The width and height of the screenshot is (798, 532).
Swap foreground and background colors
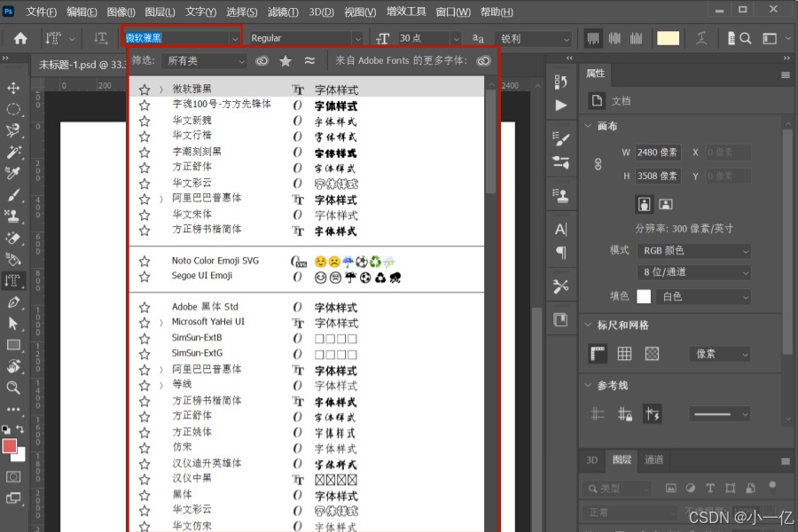click(x=20, y=428)
